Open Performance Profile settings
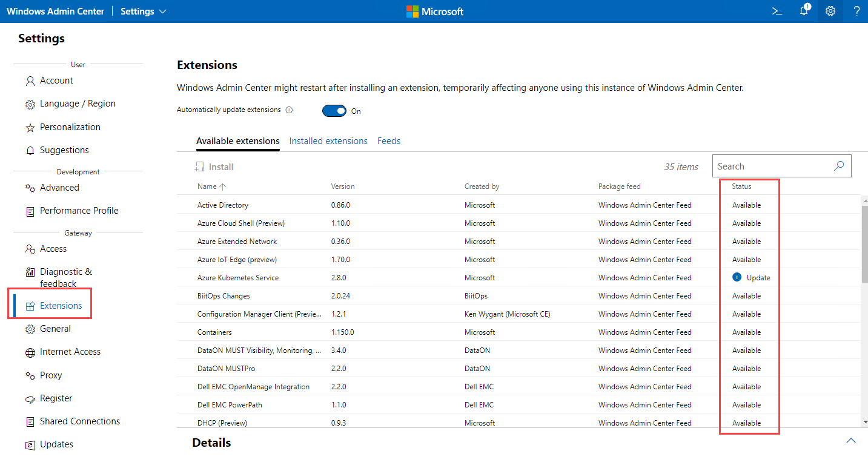 point(78,211)
